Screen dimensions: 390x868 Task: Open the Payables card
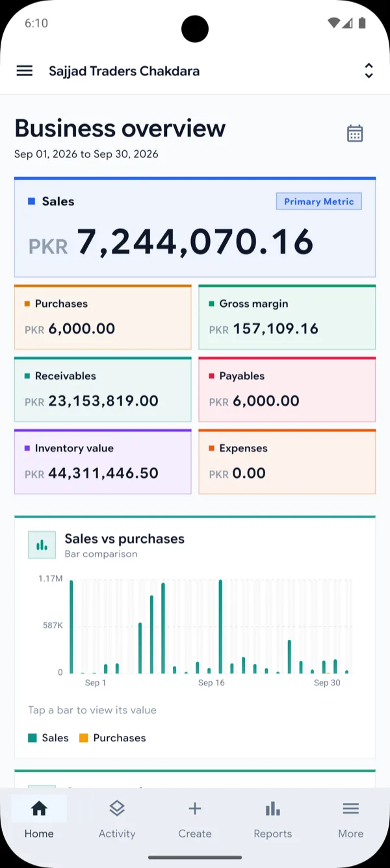pyautogui.click(x=287, y=389)
